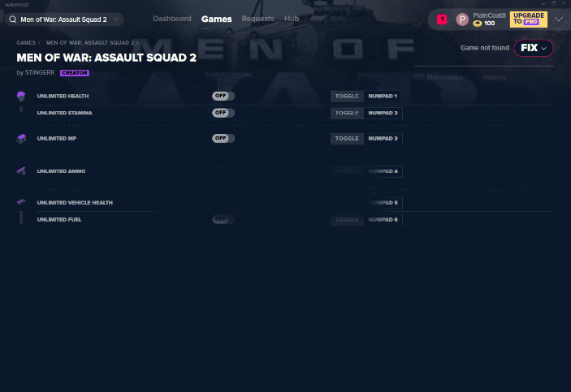Open the Discussion tab
571x392 pixels.
tap(444, 77)
